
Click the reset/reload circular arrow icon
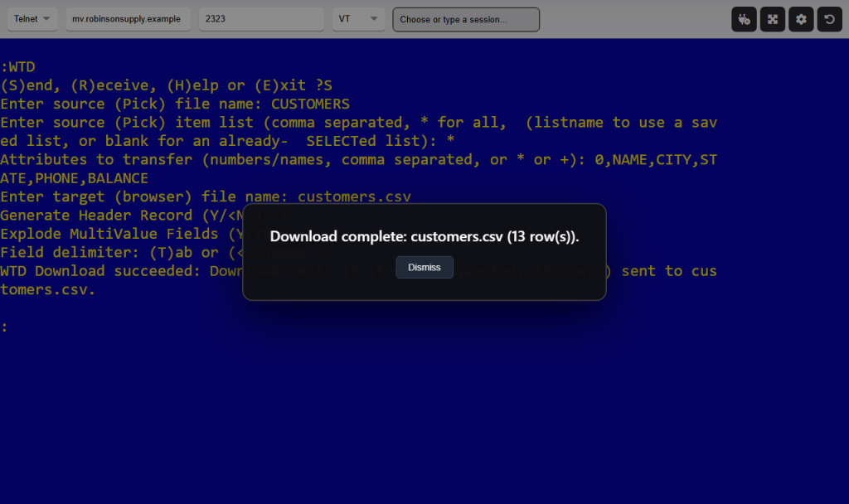[x=829, y=20]
